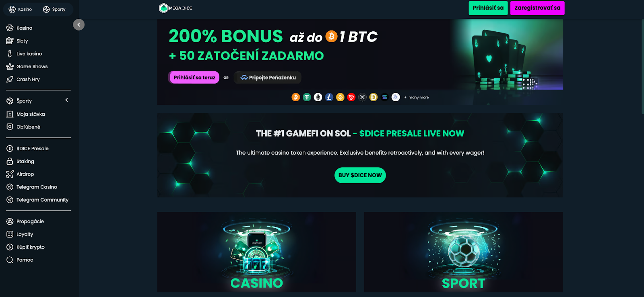Select Crash Hry rocket icon
The width and height of the screenshot is (644, 297).
[10, 80]
